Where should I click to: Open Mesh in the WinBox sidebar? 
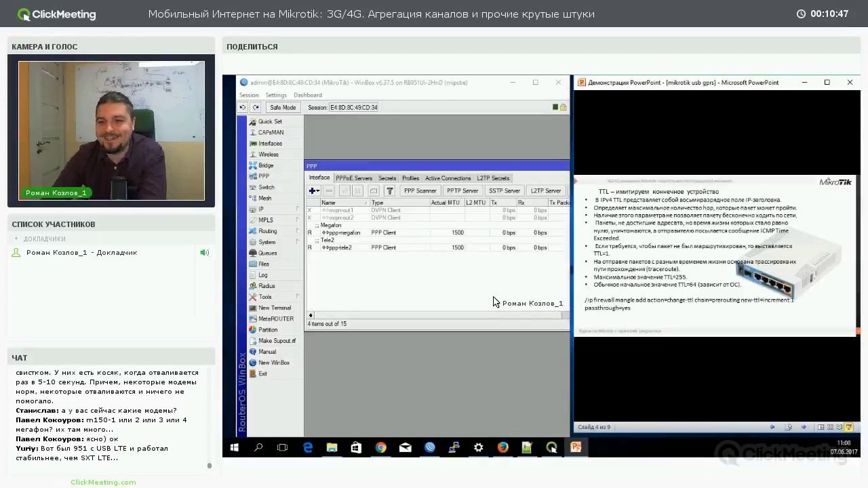pos(264,199)
